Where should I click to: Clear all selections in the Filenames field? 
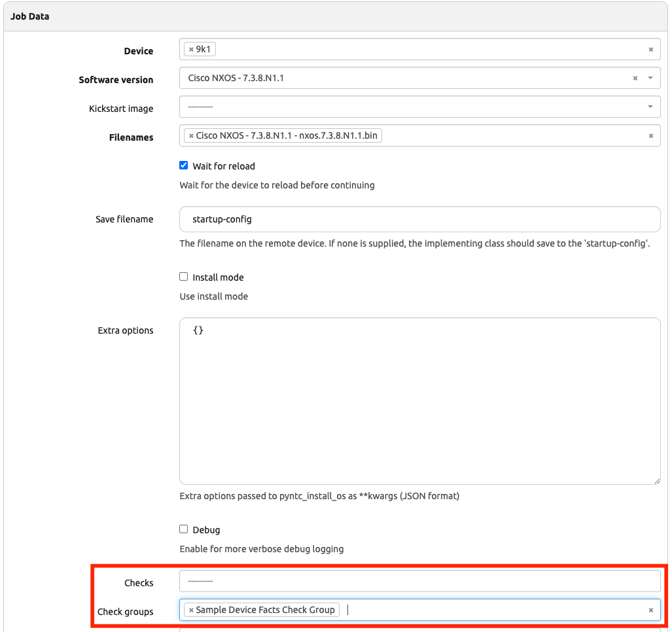pyautogui.click(x=650, y=134)
